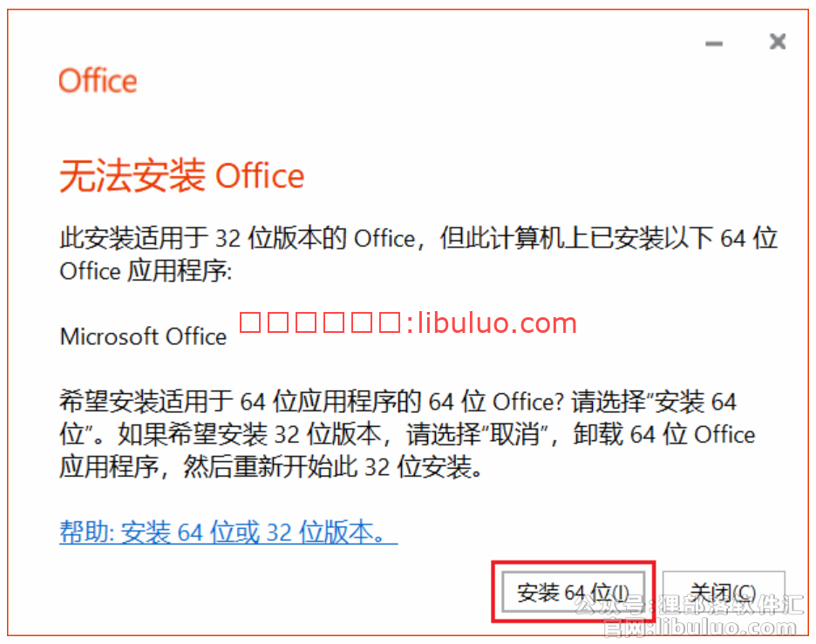Install the 64-bit version of Office

tap(573, 592)
